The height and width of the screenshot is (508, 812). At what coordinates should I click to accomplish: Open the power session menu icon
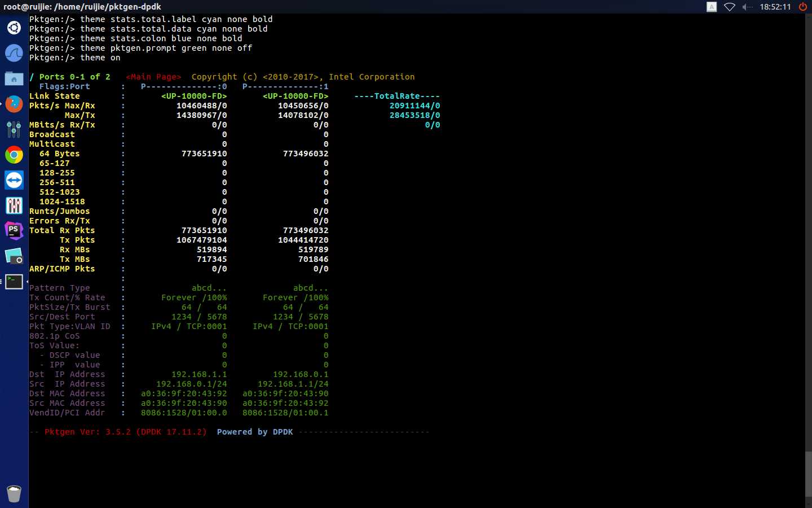(x=802, y=7)
